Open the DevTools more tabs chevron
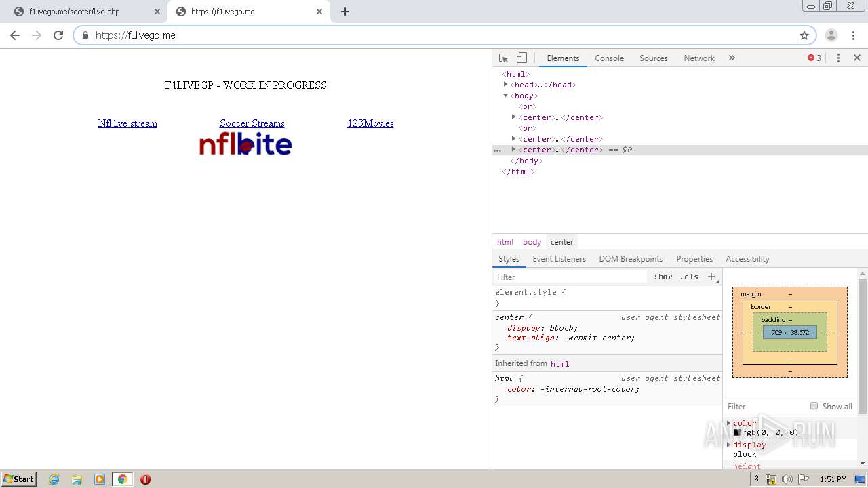This screenshot has height=488, width=868. coord(732,58)
